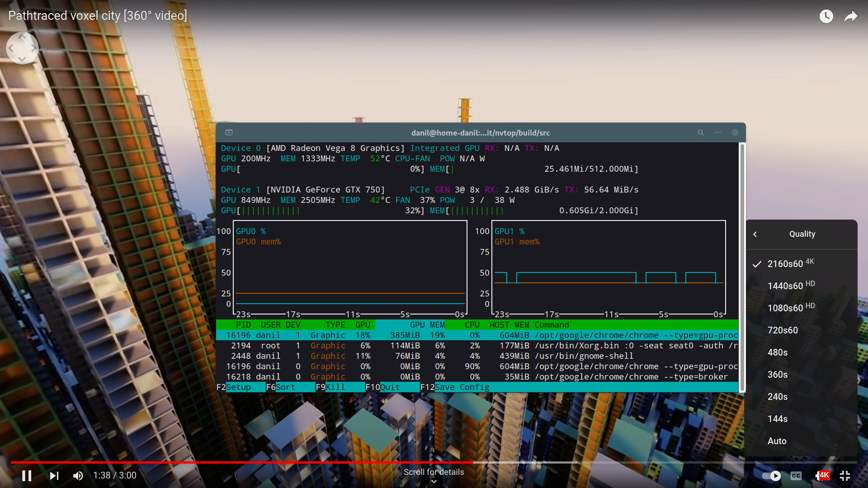Save Config using F12 in nvtop
The width and height of the screenshot is (868, 488).
(462, 387)
